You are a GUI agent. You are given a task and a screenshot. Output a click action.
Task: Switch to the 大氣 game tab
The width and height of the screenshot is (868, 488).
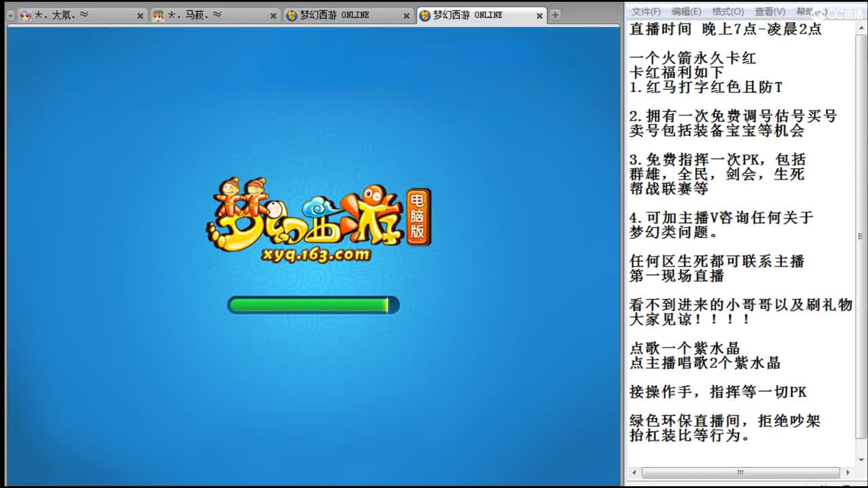(81, 16)
